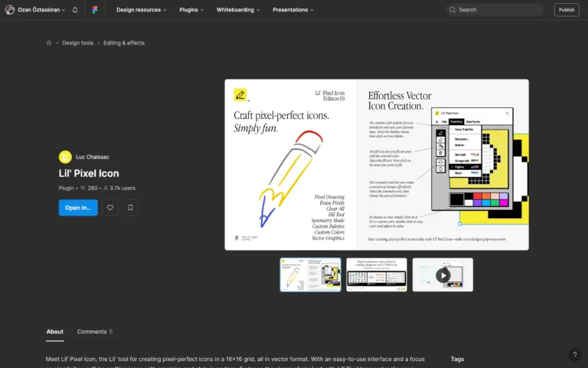Click the home breadcrumb icon
The height and width of the screenshot is (368, 588).
tap(49, 43)
